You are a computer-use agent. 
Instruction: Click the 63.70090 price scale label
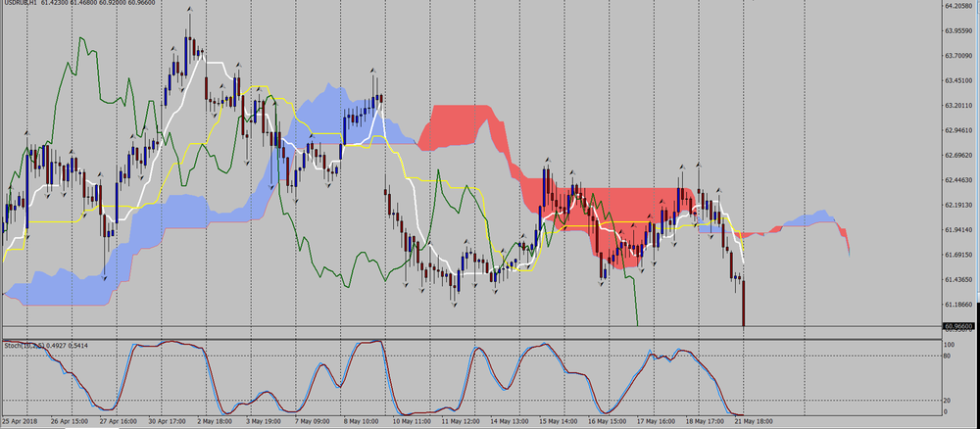point(956,56)
